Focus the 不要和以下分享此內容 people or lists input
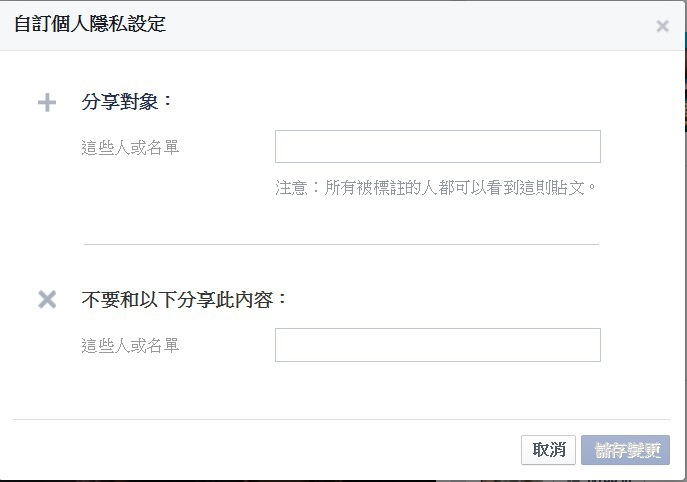 pyautogui.click(x=438, y=345)
